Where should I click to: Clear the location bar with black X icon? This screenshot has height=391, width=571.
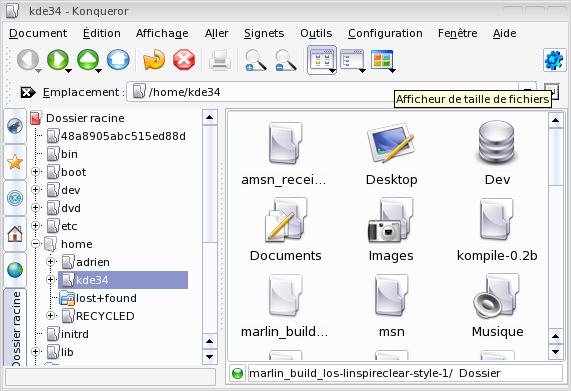pyautogui.click(x=28, y=92)
